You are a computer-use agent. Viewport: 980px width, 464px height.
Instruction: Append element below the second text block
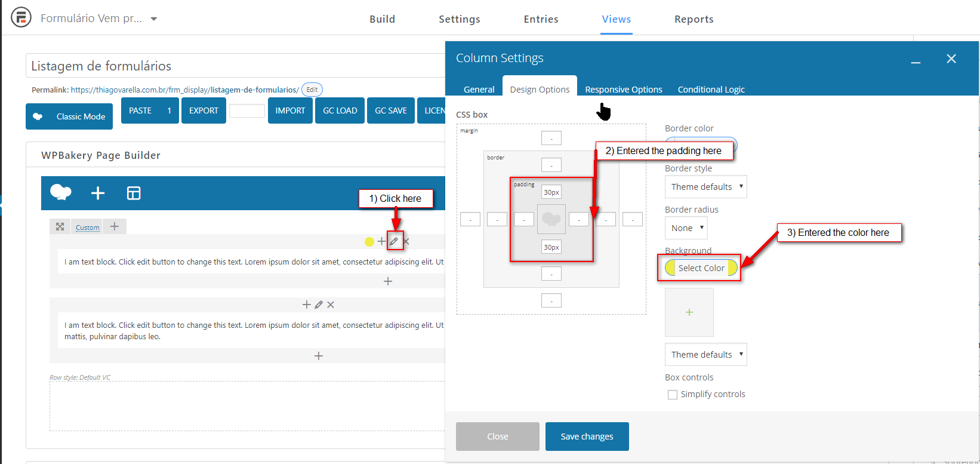pyautogui.click(x=319, y=356)
